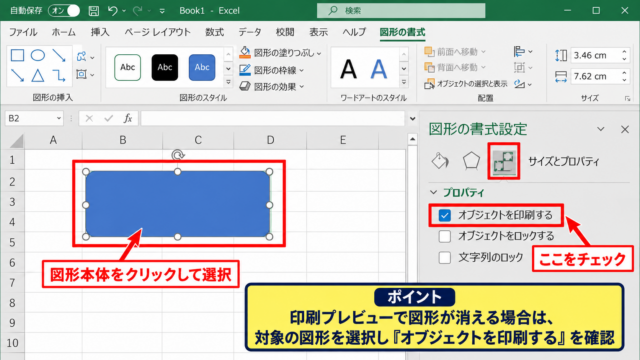
Task: Toggle the AutoSave switch
Action: click(x=64, y=11)
